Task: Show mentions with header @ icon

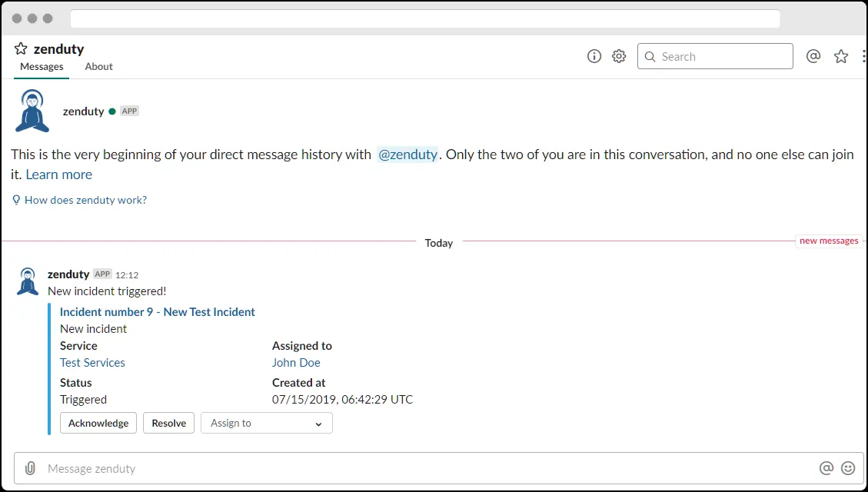Action: (x=813, y=56)
